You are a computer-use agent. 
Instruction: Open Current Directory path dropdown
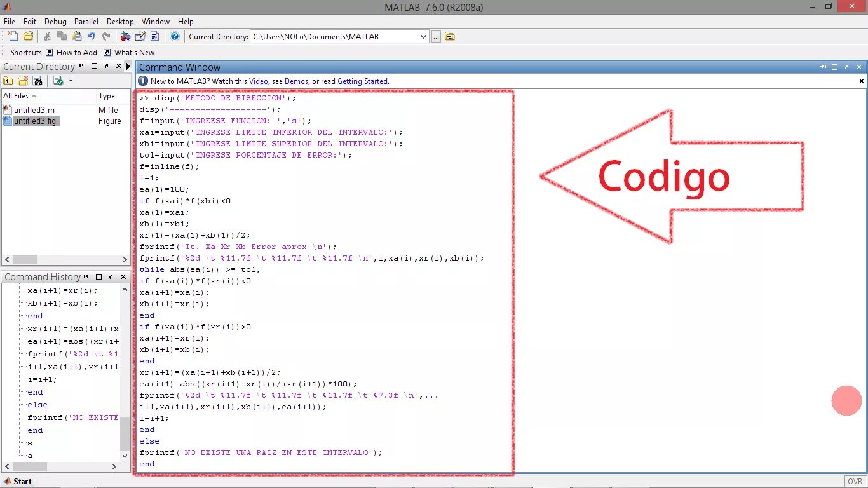point(424,37)
